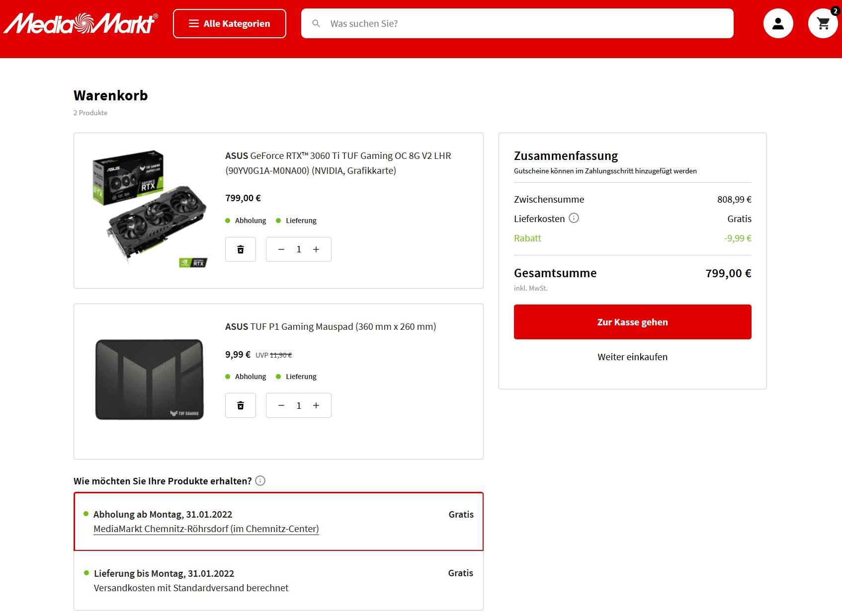Viewport: 842px width, 616px height.
Task: Click the Rabatt -9,99 € amount
Action: click(738, 238)
